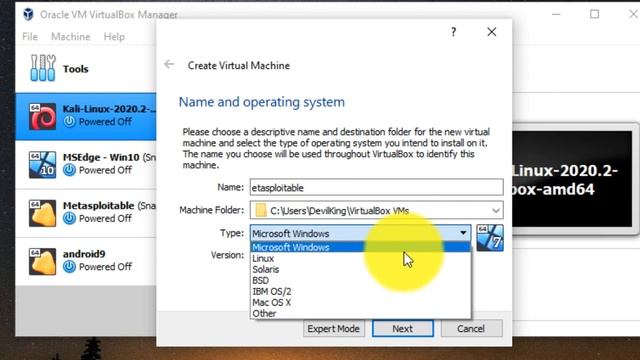Choose Solaris from the Type list
This screenshot has width=640, height=360.
tap(360, 269)
